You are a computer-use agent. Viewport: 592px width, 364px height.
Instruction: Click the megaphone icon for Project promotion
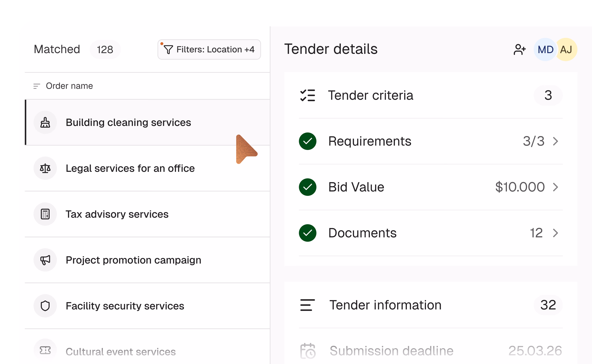pos(45,260)
